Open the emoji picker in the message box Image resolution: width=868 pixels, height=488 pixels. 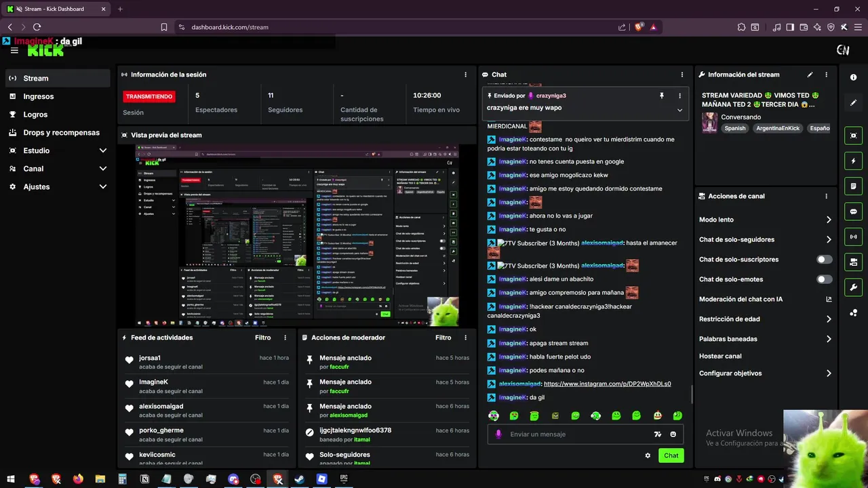coord(673,434)
